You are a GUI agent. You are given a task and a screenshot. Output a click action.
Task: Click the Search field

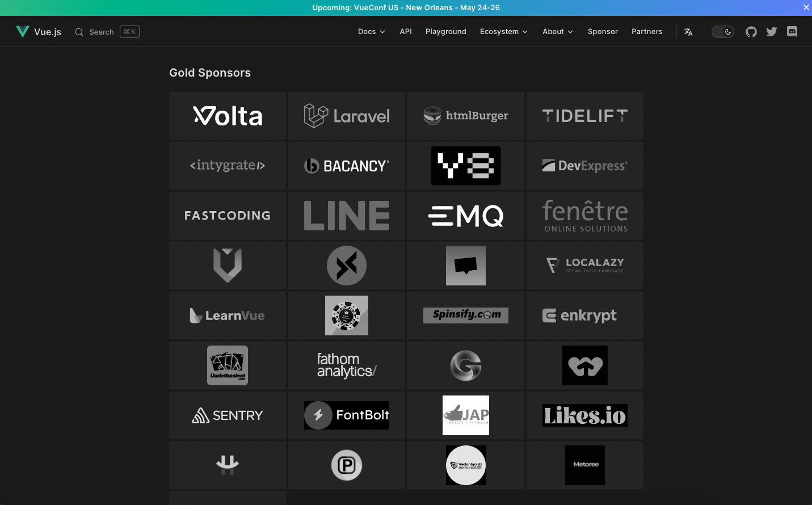[107, 32]
